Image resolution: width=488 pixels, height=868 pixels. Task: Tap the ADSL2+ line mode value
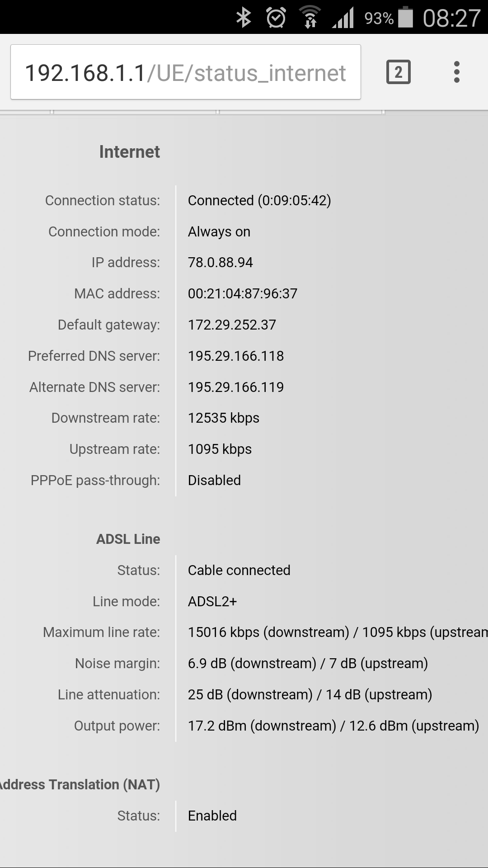pos(212,602)
